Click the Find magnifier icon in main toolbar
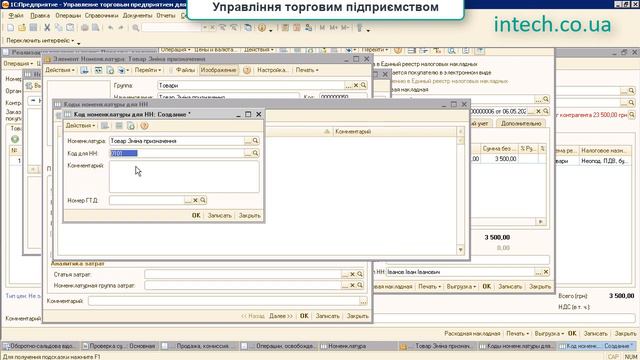 click(136, 28)
